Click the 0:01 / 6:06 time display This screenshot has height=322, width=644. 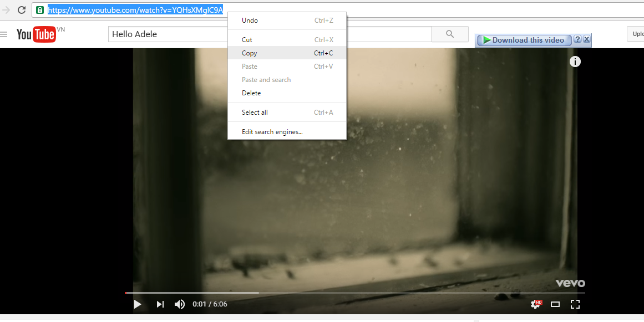point(210,304)
